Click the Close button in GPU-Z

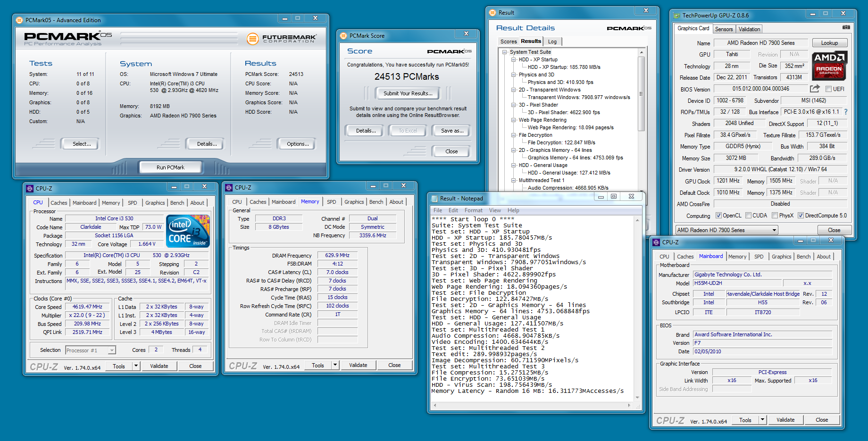(834, 230)
